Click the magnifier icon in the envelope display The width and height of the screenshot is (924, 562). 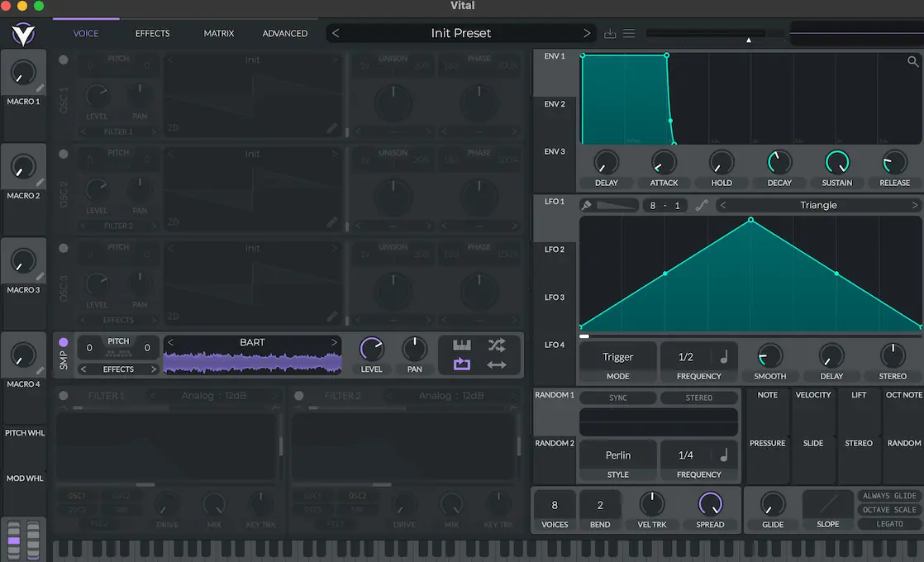click(x=912, y=61)
